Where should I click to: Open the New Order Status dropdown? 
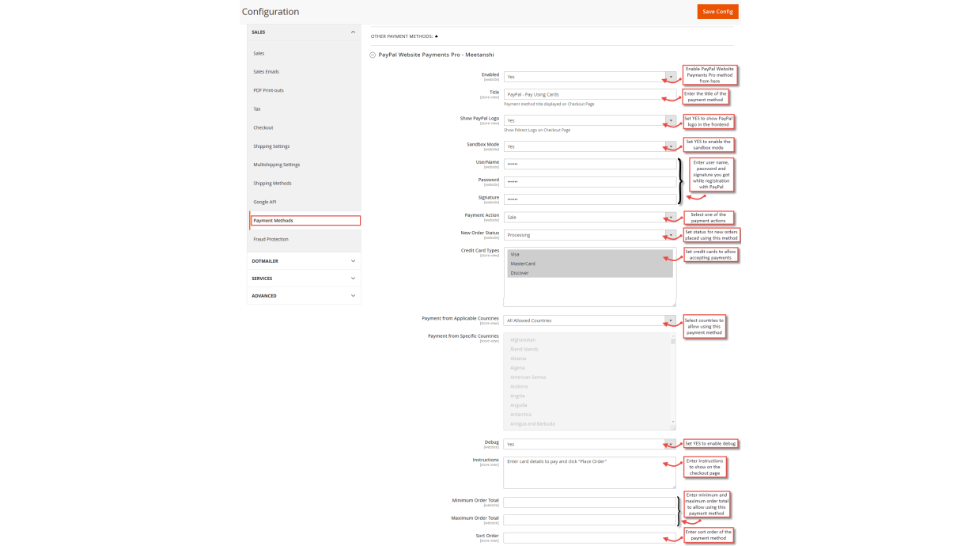coord(590,235)
